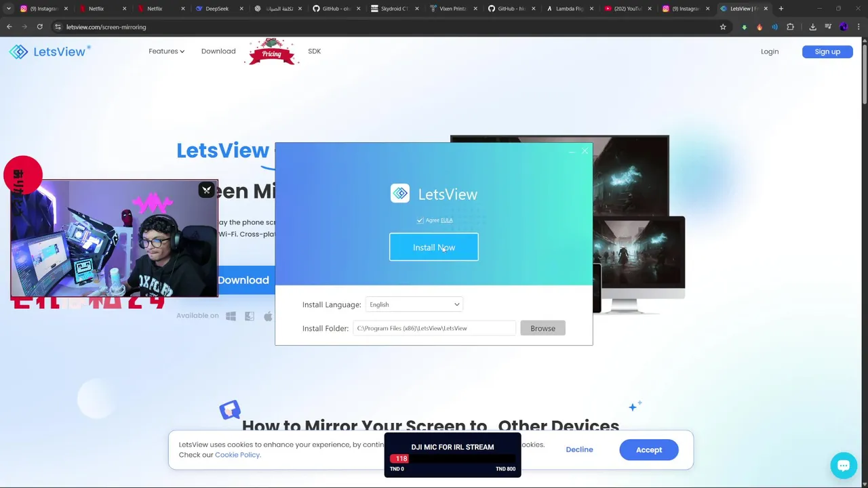The width and height of the screenshot is (868, 488).
Task: Open a new tab
Action: [781, 9]
